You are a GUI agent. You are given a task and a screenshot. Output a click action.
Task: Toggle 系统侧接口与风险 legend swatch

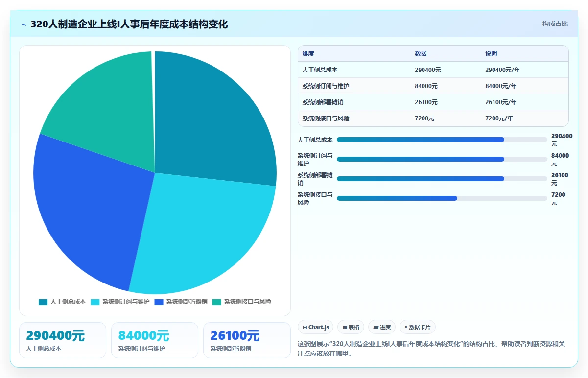click(217, 302)
